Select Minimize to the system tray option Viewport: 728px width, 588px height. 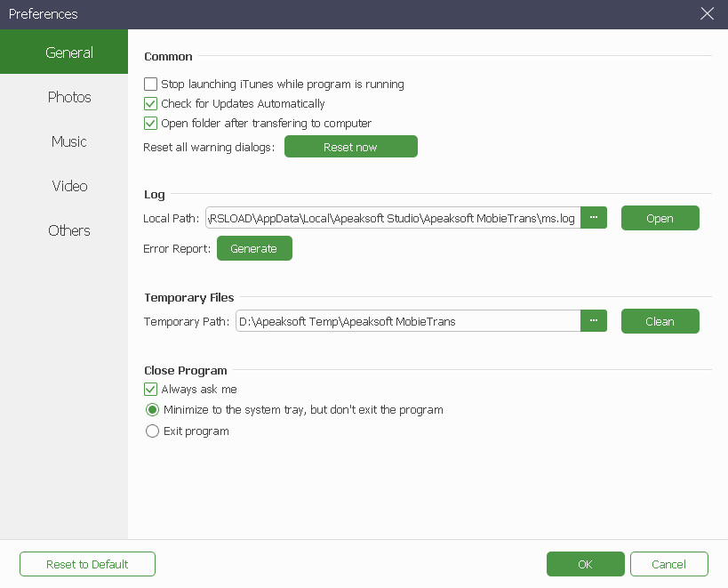click(152, 410)
